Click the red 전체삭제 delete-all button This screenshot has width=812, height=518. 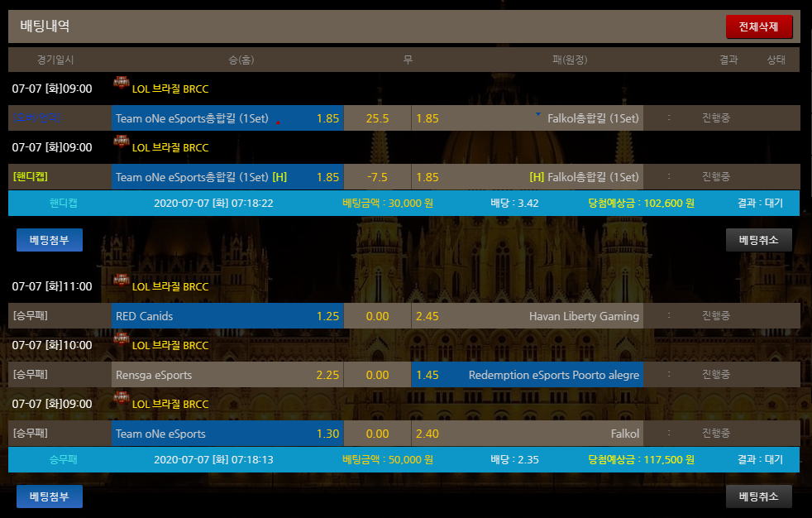pyautogui.click(x=759, y=26)
